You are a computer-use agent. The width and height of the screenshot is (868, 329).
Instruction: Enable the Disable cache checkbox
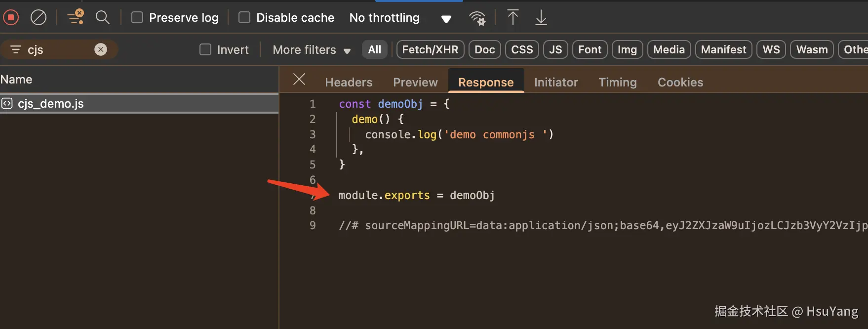pos(244,18)
